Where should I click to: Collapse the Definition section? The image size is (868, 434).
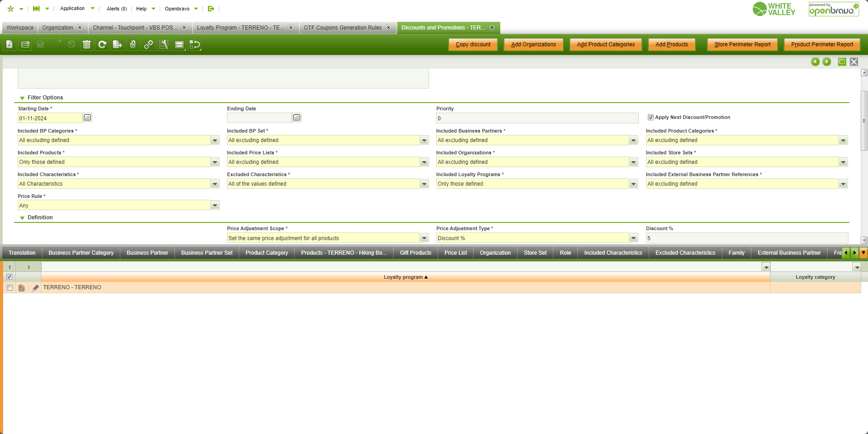point(22,218)
